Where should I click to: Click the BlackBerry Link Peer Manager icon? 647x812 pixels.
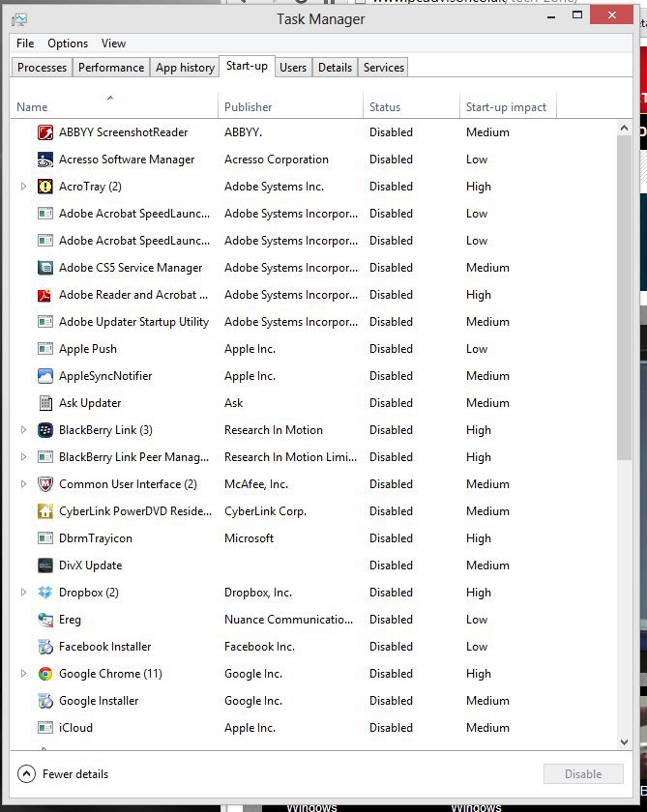(x=45, y=456)
